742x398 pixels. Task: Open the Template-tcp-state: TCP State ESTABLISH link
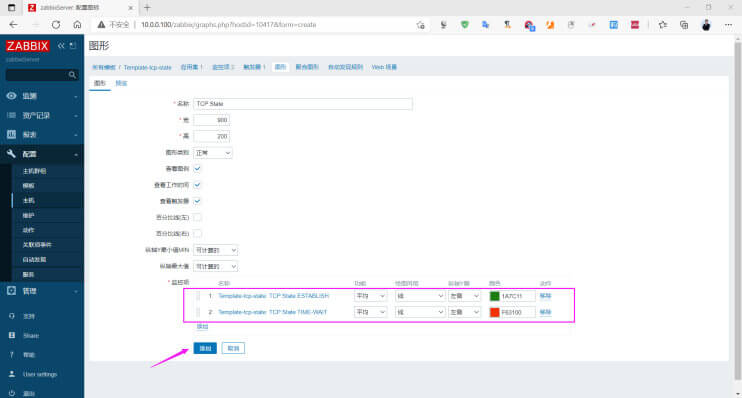tap(274, 296)
